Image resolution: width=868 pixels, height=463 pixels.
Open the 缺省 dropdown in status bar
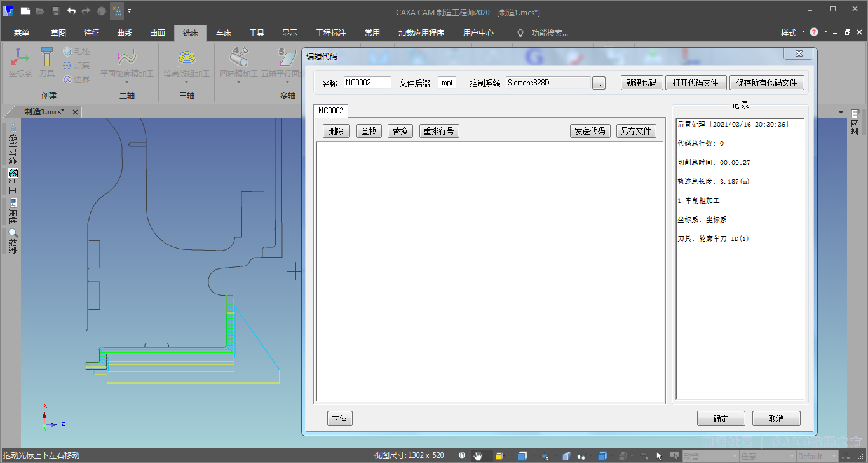710,456
